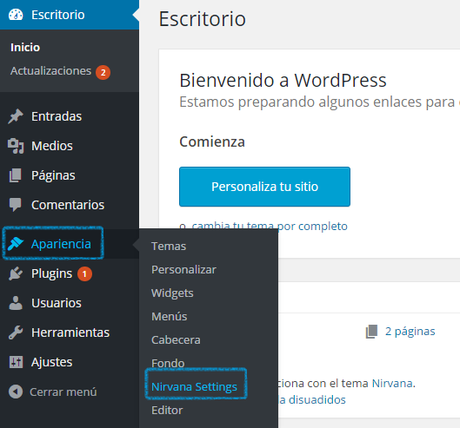Click the Medios media icon
460x428 pixels.
(x=16, y=146)
